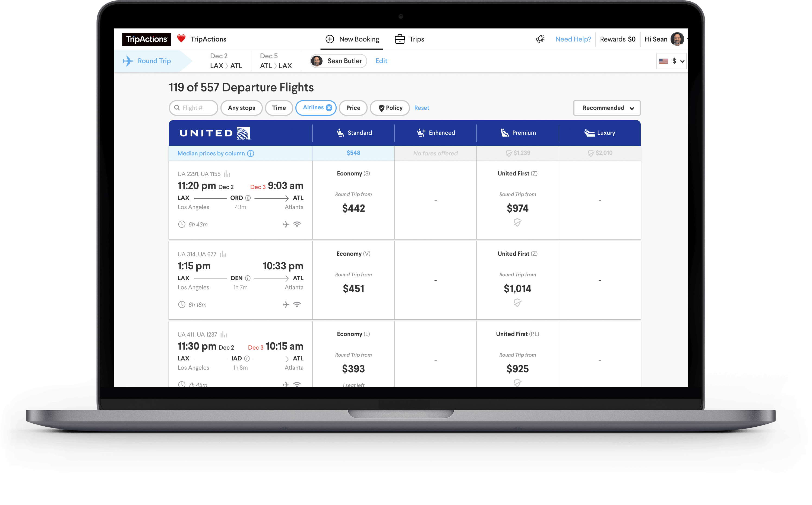Viewport: 812px width, 505px height.
Task: Click the Policy shield icon
Action: click(381, 108)
